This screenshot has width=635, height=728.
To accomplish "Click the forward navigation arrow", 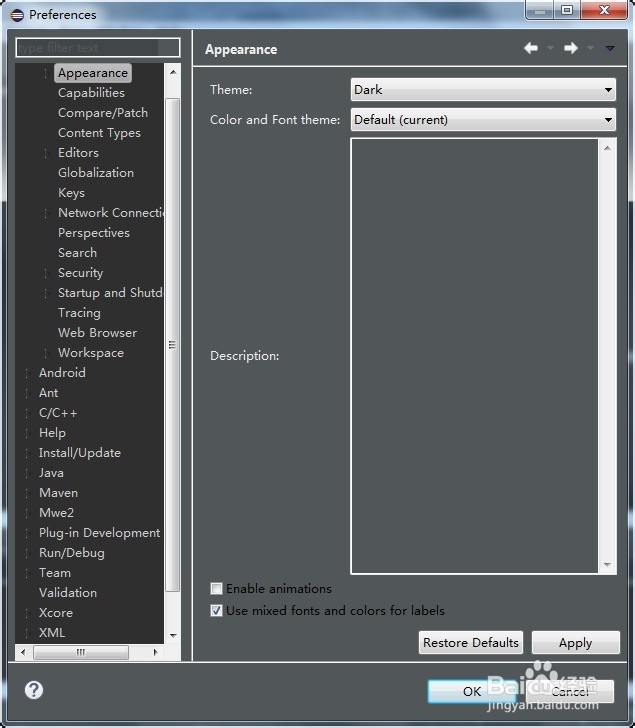I will tap(570, 48).
